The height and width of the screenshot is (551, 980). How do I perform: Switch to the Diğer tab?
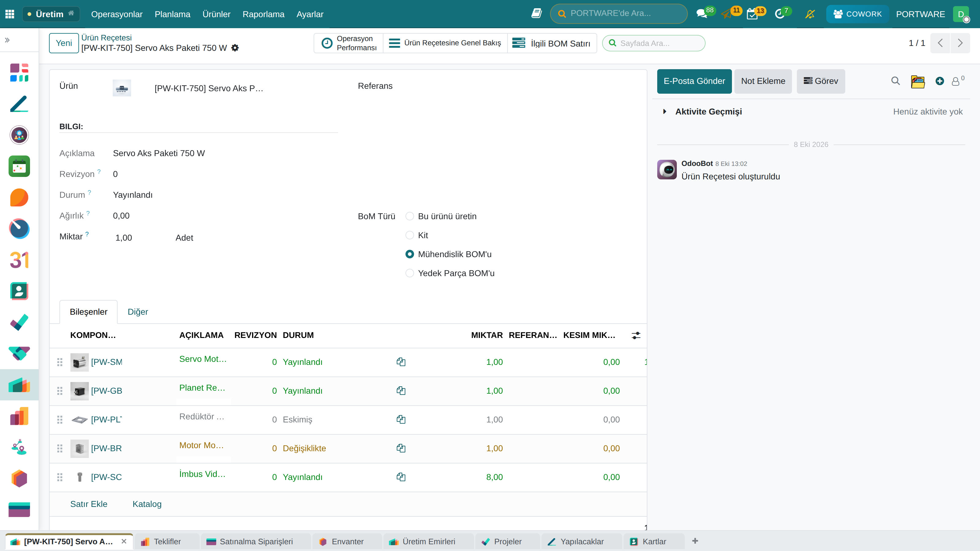click(138, 312)
